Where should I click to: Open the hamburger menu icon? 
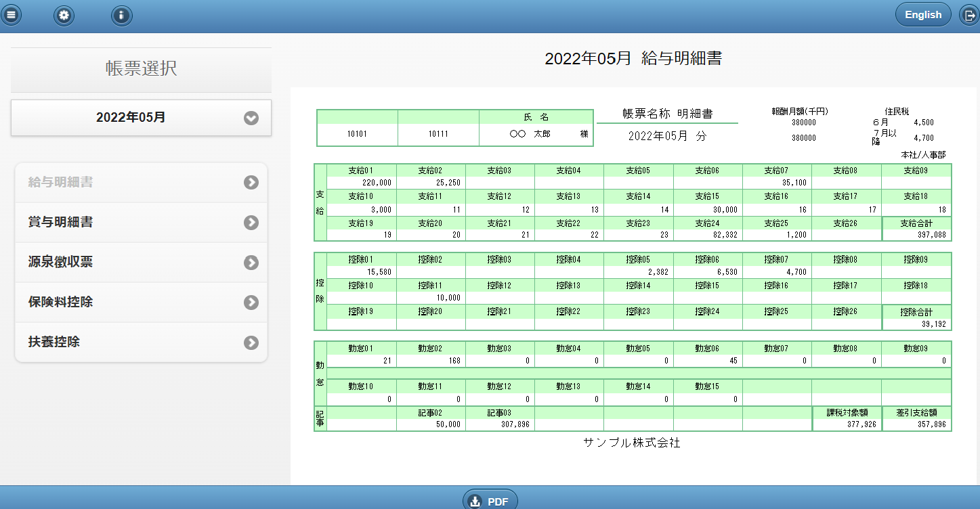tap(12, 15)
